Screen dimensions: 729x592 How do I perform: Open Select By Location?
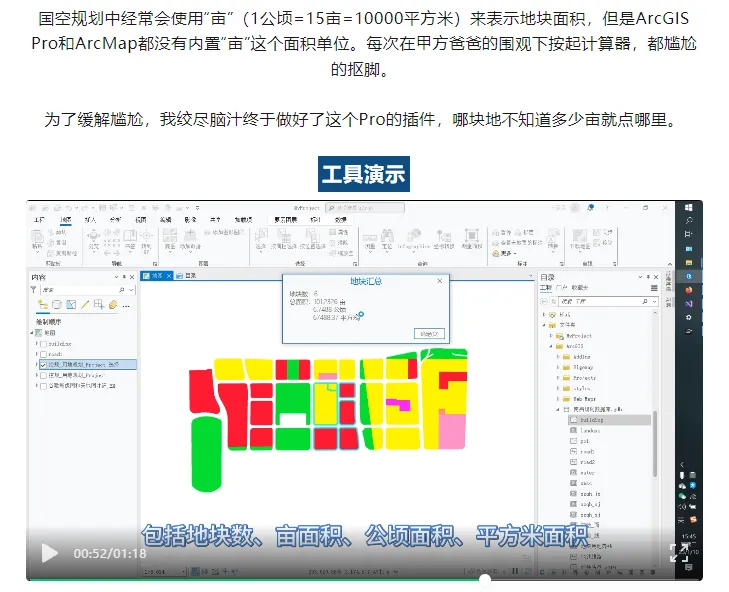point(312,240)
